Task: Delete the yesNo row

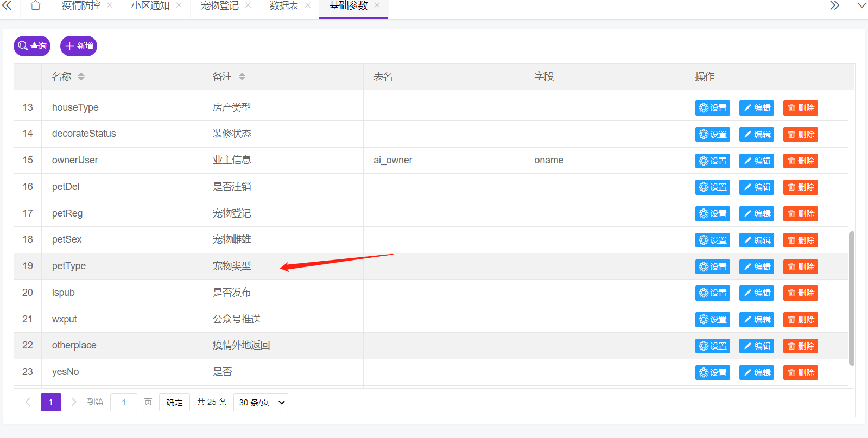Action: point(801,372)
